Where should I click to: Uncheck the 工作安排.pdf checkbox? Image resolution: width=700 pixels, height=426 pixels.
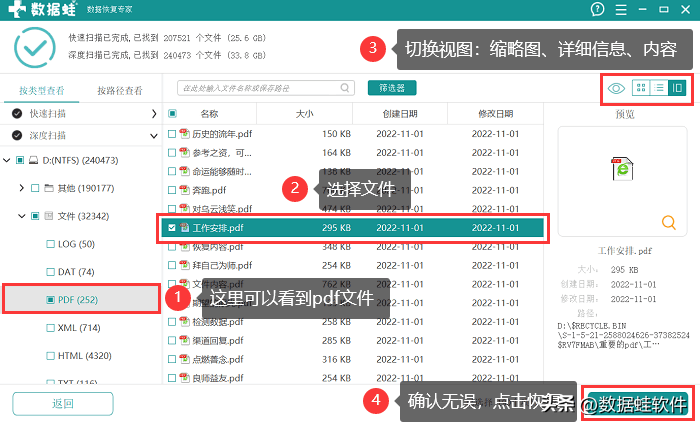(x=171, y=228)
